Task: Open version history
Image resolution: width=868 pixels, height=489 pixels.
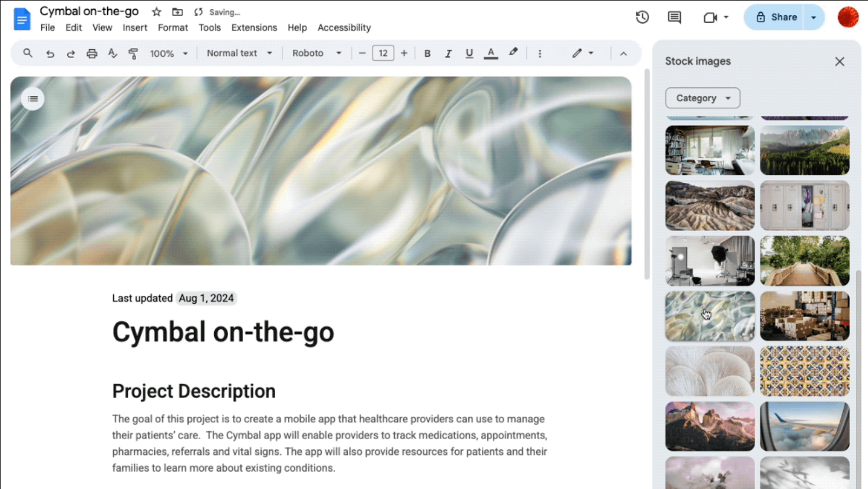Action: [x=642, y=17]
